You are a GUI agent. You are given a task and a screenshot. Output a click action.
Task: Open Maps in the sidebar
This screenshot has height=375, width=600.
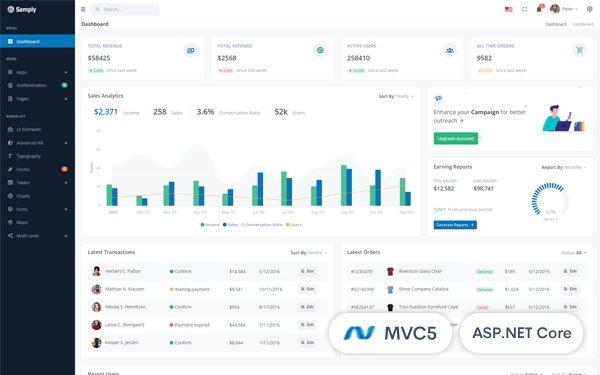click(x=38, y=222)
